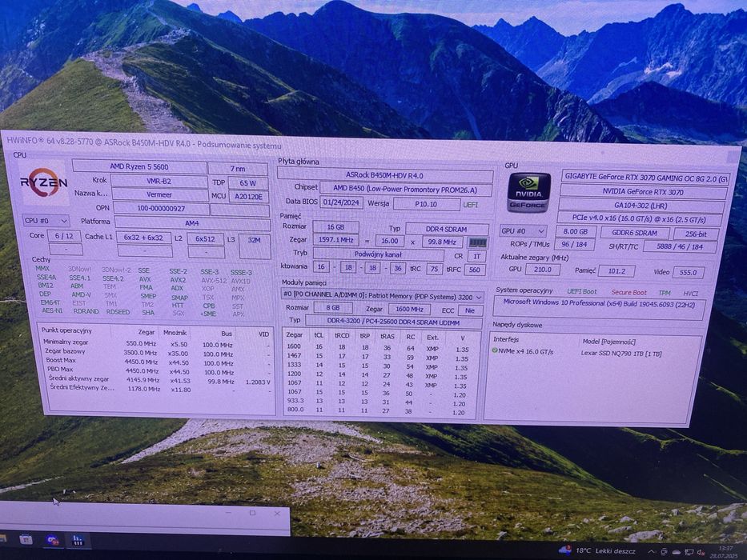Click the A20120E MCU value
747x560 pixels.
point(249,196)
